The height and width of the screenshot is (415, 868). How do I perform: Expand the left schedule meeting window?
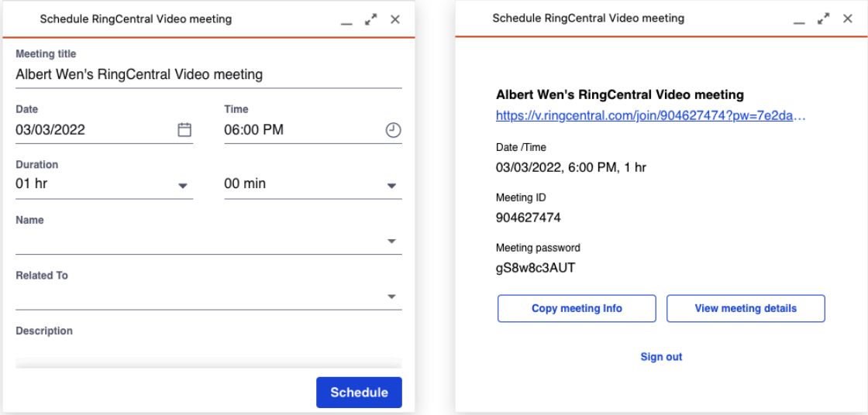click(371, 19)
